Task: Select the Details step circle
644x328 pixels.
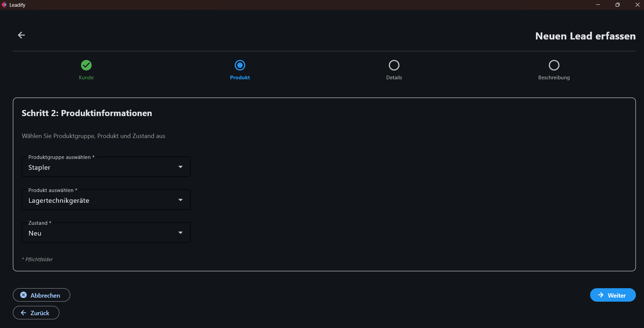Action: point(394,65)
